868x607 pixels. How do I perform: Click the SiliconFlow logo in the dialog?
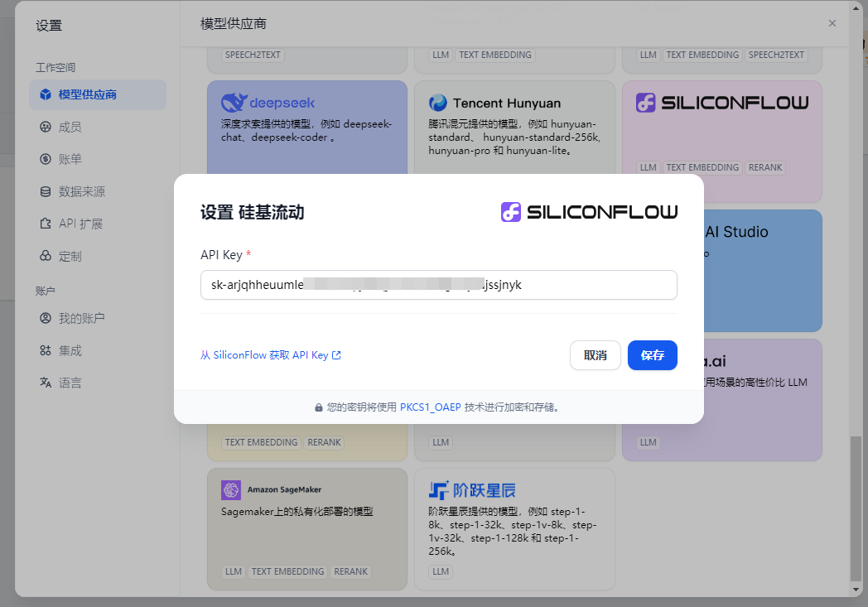click(589, 212)
